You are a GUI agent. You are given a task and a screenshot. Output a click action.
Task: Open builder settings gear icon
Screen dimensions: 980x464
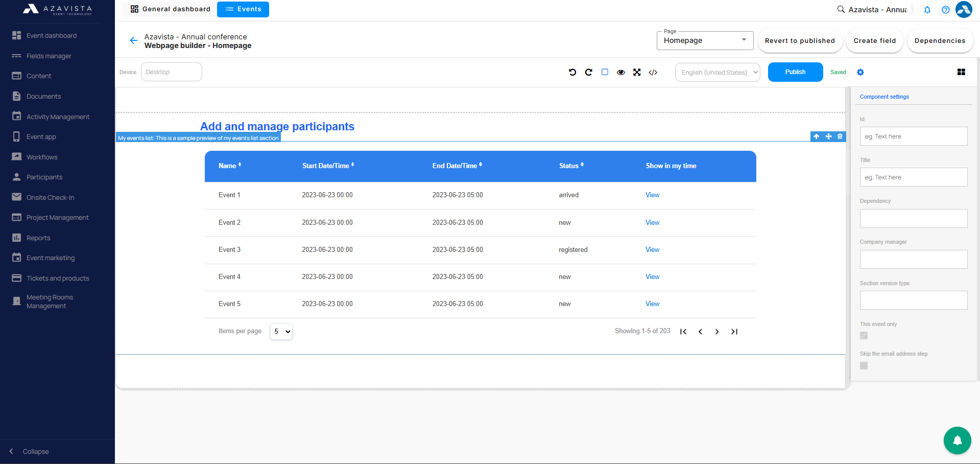861,72
